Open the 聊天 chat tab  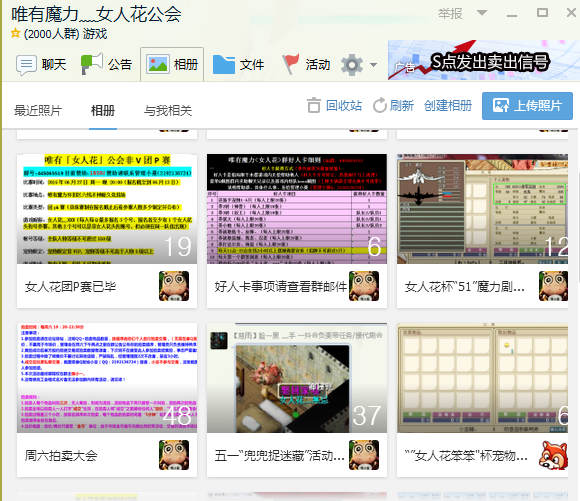click(41, 65)
